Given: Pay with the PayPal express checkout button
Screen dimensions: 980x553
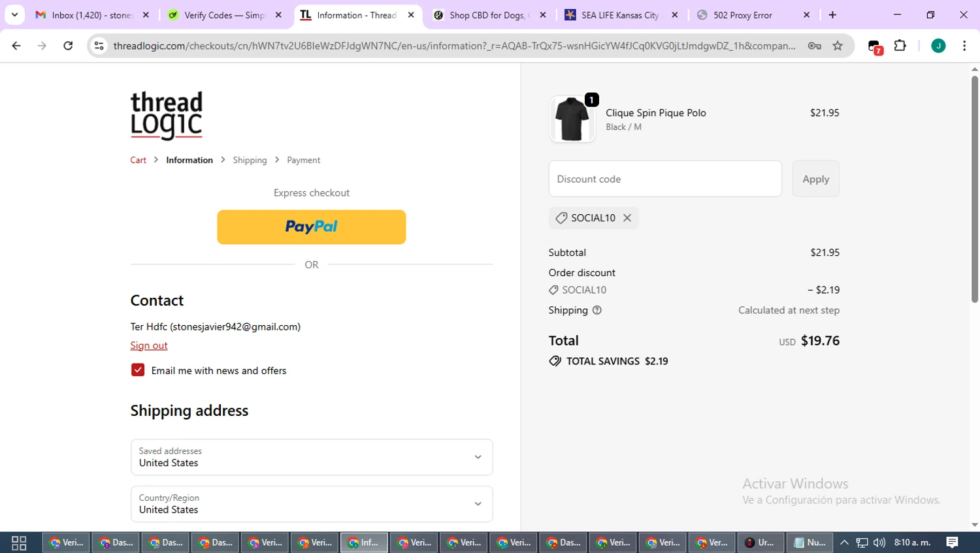Looking at the screenshot, I should 312,227.
